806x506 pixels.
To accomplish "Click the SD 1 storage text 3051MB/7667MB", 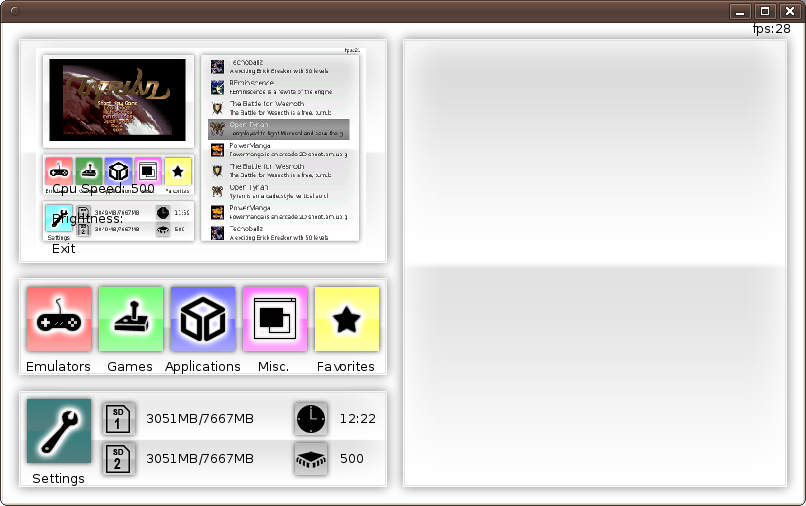I will coord(200,419).
